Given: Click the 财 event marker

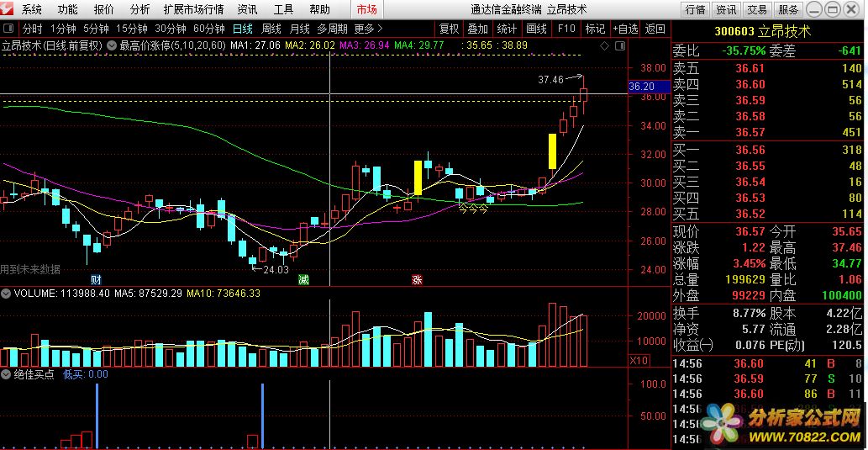Looking at the screenshot, I should point(97,279).
